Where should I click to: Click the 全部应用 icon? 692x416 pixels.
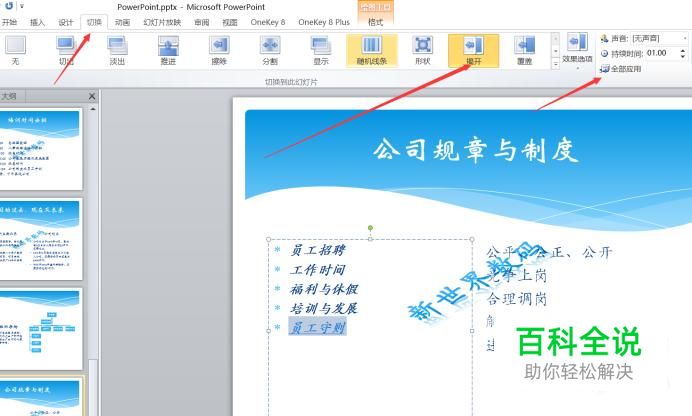pos(604,69)
